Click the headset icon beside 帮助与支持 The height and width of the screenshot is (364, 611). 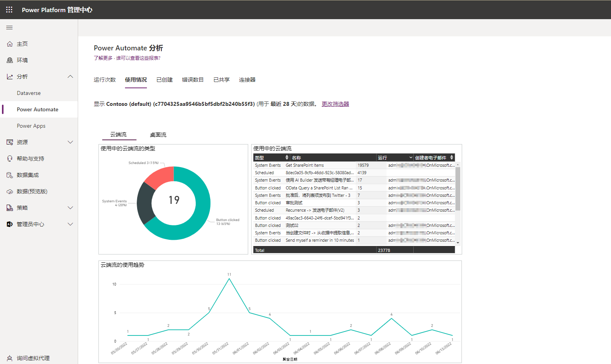10,159
